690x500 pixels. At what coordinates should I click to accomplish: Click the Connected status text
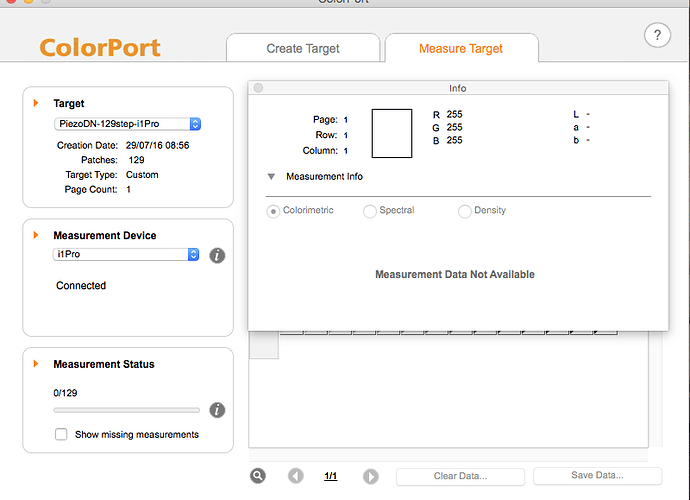[81, 286]
